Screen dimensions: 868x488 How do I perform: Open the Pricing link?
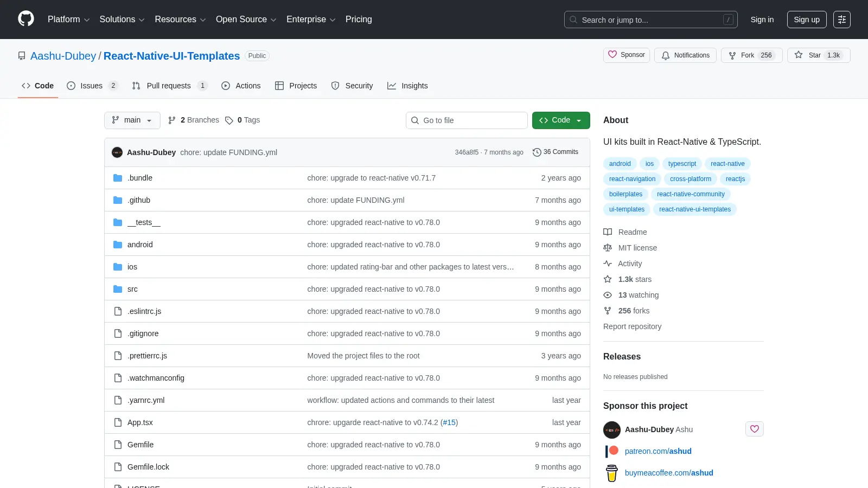click(x=359, y=20)
